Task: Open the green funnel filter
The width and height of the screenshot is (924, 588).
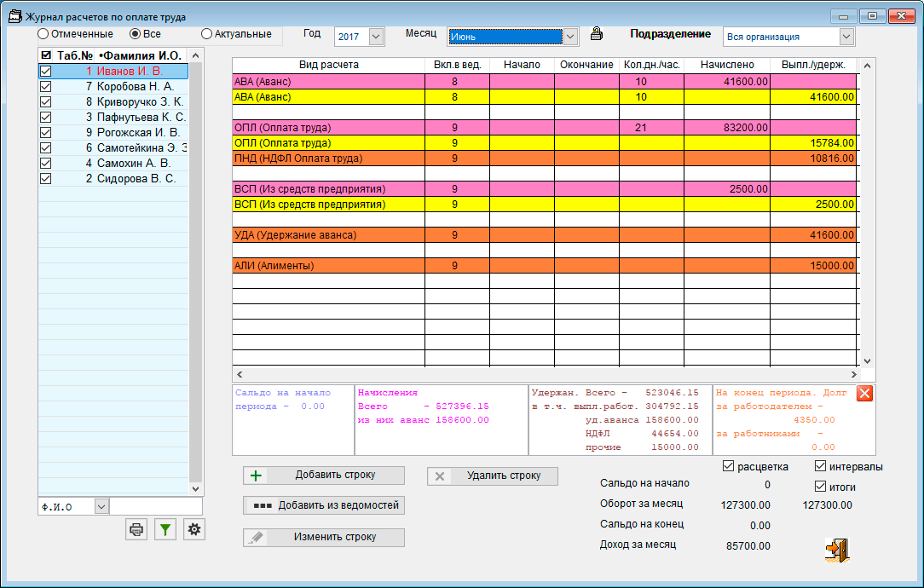Action: 165,530
